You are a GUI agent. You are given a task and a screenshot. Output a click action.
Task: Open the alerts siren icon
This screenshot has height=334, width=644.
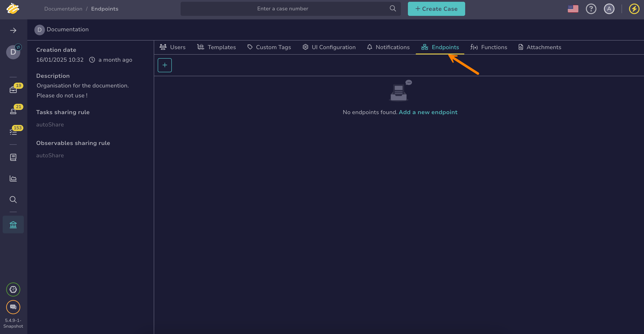13,111
